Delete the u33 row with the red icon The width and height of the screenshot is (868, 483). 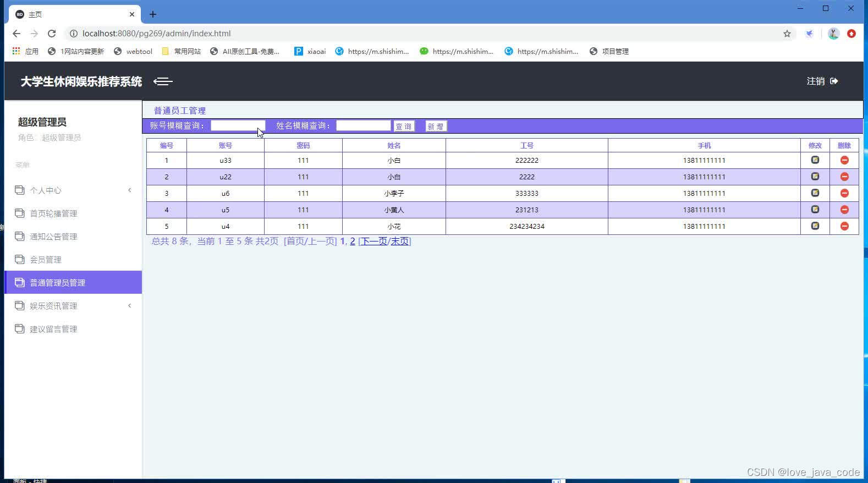click(844, 160)
